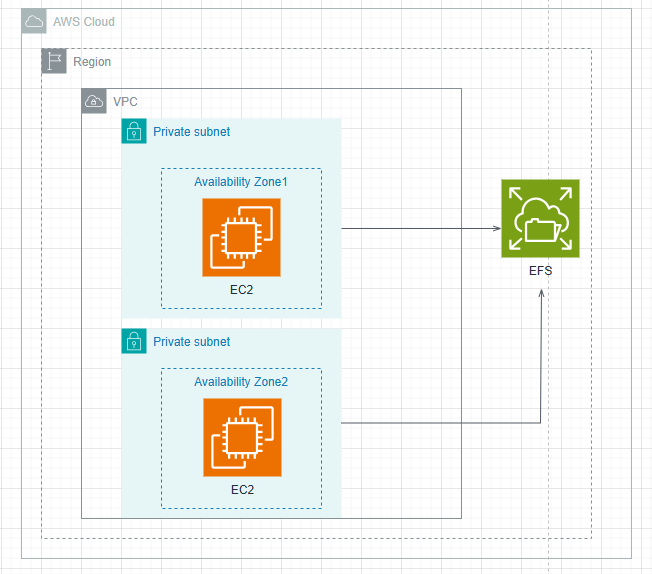Screen dimensions: 652x574
Task: Click the EFS text label
Action: tap(540, 270)
